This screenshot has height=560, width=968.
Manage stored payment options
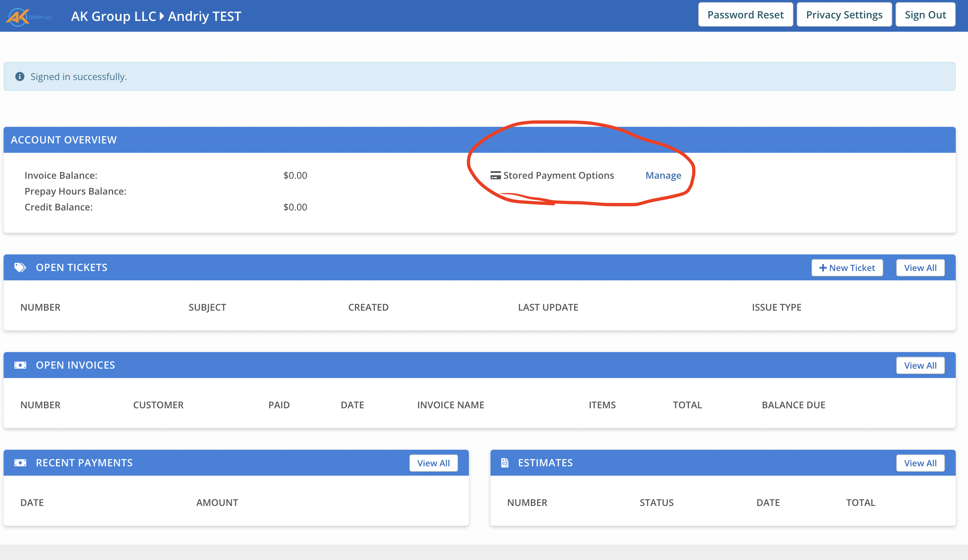coord(663,175)
